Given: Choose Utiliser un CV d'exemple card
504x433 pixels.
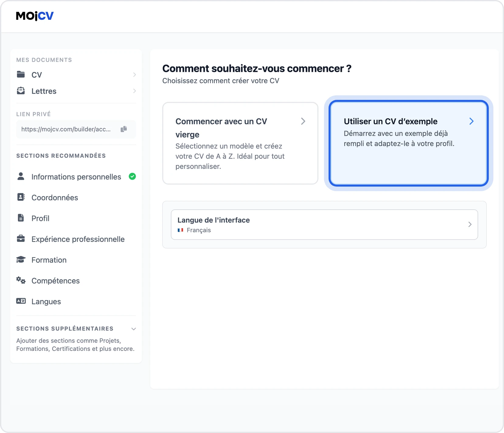Looking at the screenshot, I should [x=408, y=143].
